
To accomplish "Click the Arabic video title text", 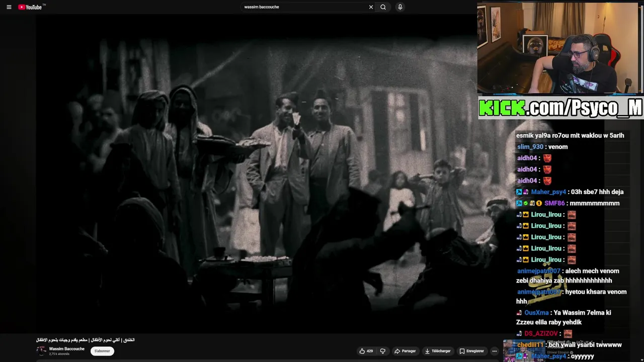I will 86,340.
